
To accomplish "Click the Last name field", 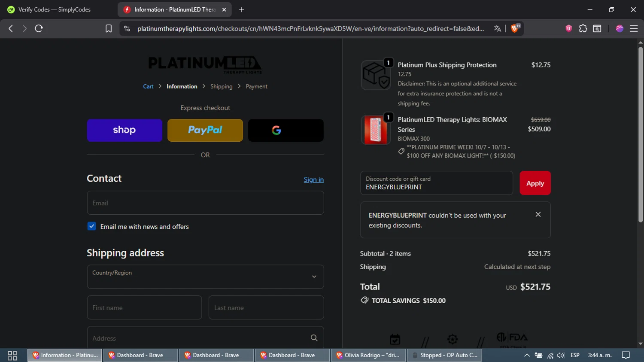I will tap(266, 307).
